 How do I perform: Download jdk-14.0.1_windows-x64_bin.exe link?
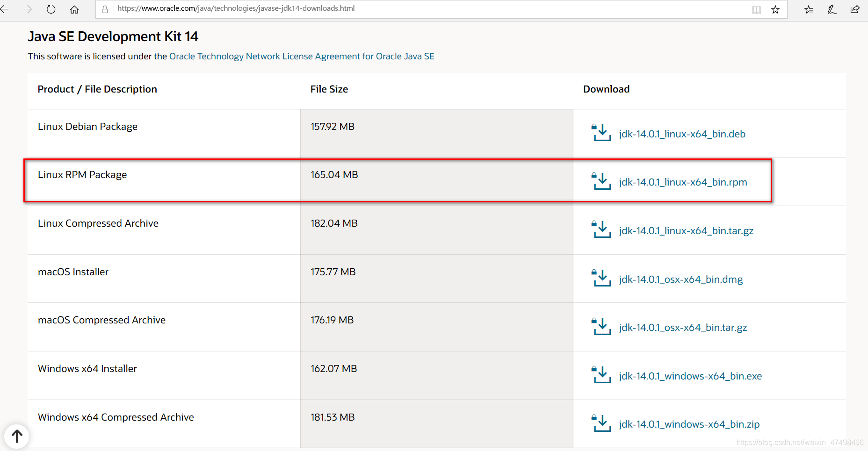coord(690,376)
